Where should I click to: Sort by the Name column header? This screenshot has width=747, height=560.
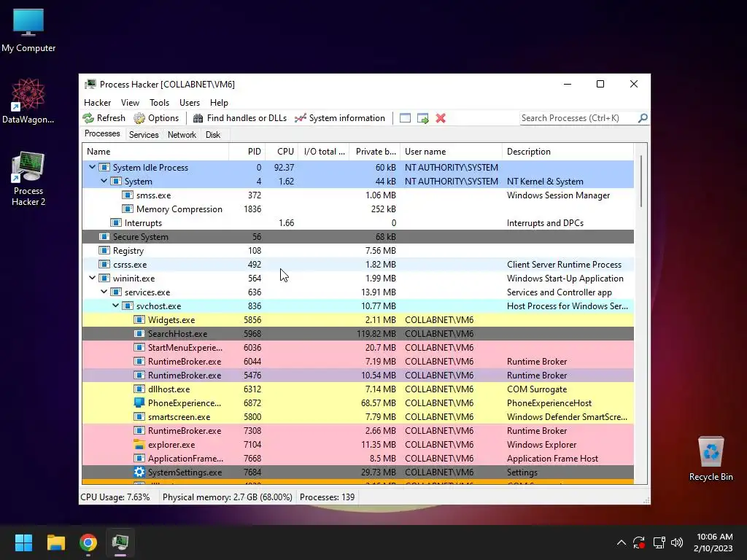155,152
